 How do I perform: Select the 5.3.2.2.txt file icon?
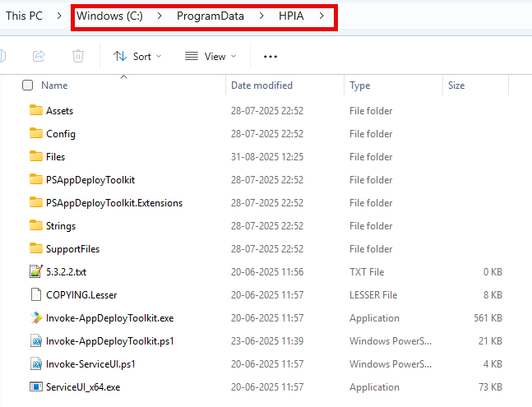35,272
